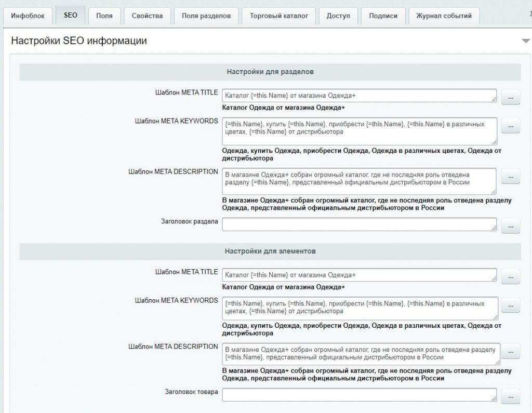
Task: Open template menu for Заголовок товара
Action: coord(511,397)
